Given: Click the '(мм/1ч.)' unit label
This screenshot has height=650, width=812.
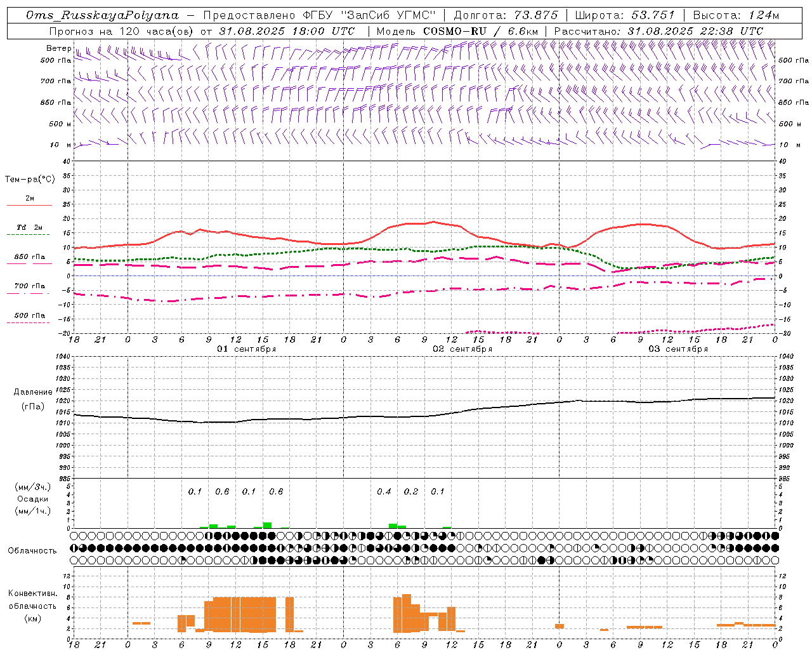Looking at the screenshot, I should tap(33, 511).
